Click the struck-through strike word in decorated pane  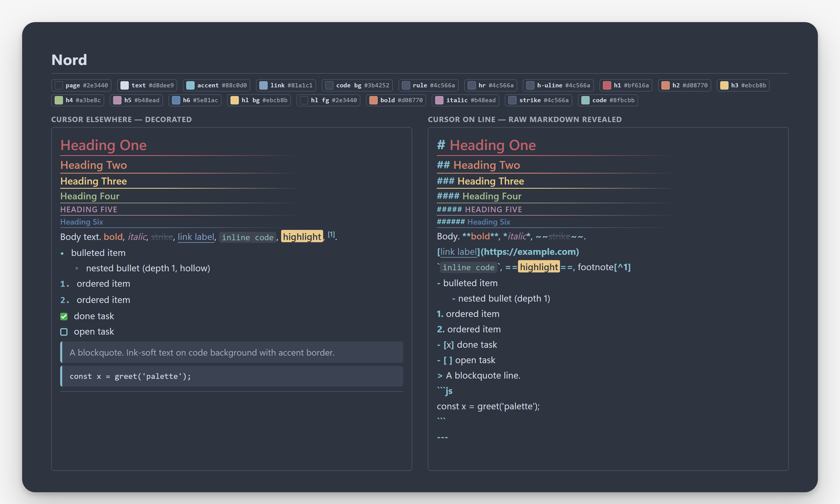pos(162,237)
